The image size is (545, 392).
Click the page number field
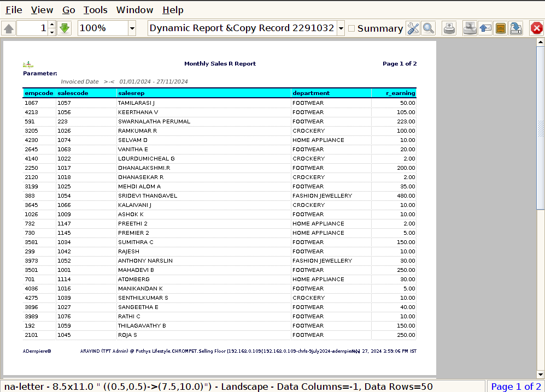32,28
